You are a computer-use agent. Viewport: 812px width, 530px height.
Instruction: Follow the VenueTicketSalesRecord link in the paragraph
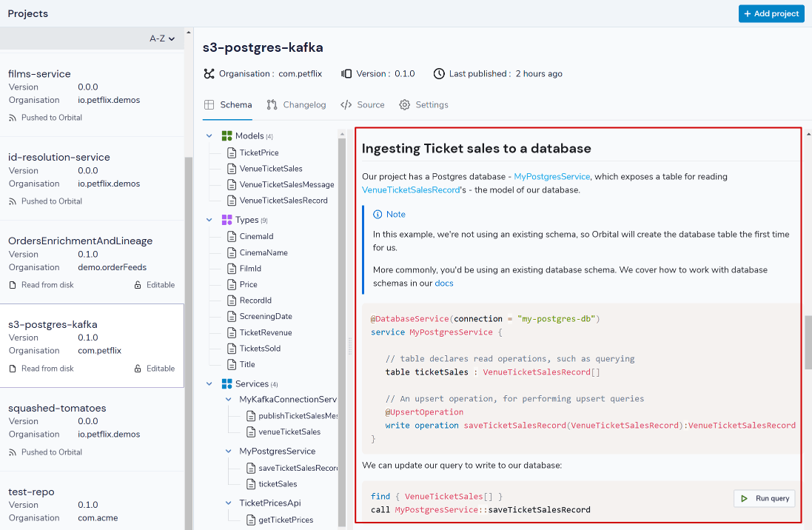click(x=411, y=190)
